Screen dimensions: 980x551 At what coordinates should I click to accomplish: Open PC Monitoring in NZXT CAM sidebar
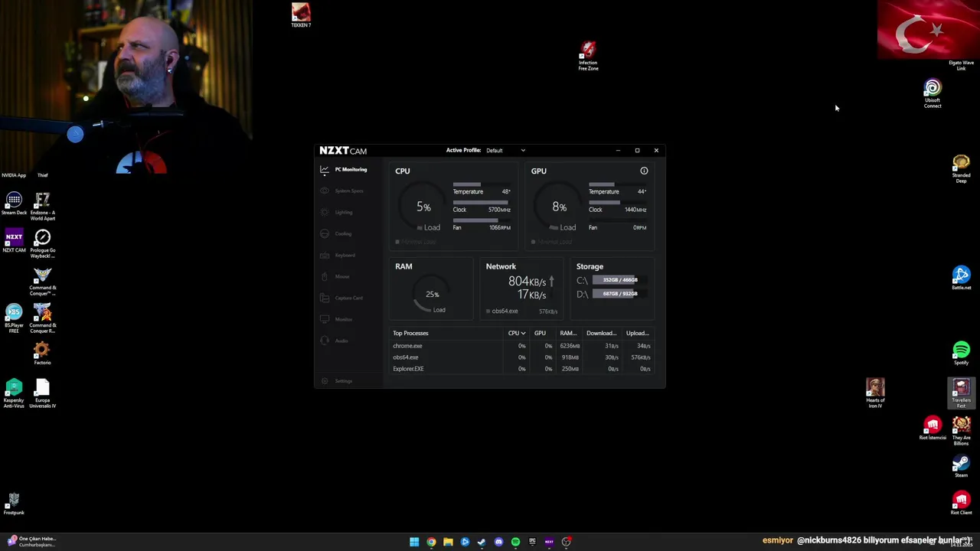[x=344, y=169]
